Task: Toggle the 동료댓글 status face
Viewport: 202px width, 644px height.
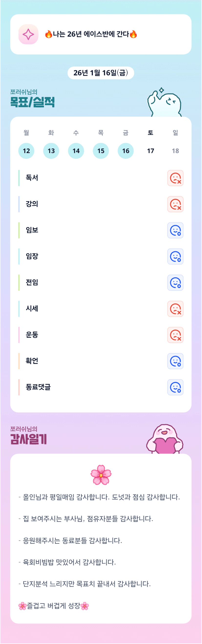Action: tap(175, 387)
